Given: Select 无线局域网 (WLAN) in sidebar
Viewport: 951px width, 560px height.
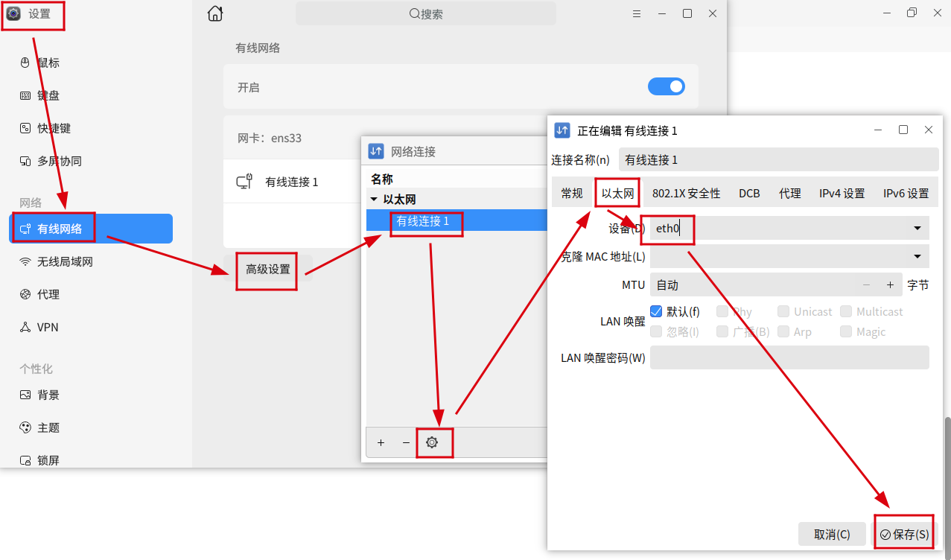Looking at the screenshot, I should (65, 261).
